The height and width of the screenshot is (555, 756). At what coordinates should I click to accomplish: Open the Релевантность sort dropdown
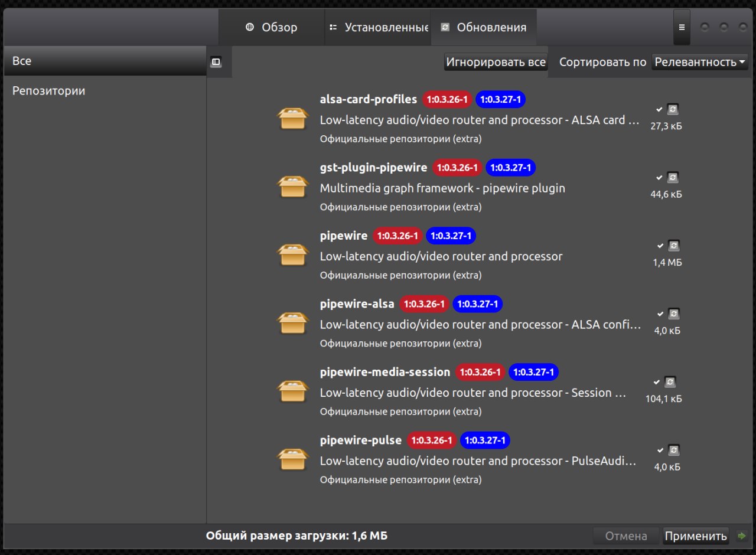pyautogui.click(x=700, y=62)
